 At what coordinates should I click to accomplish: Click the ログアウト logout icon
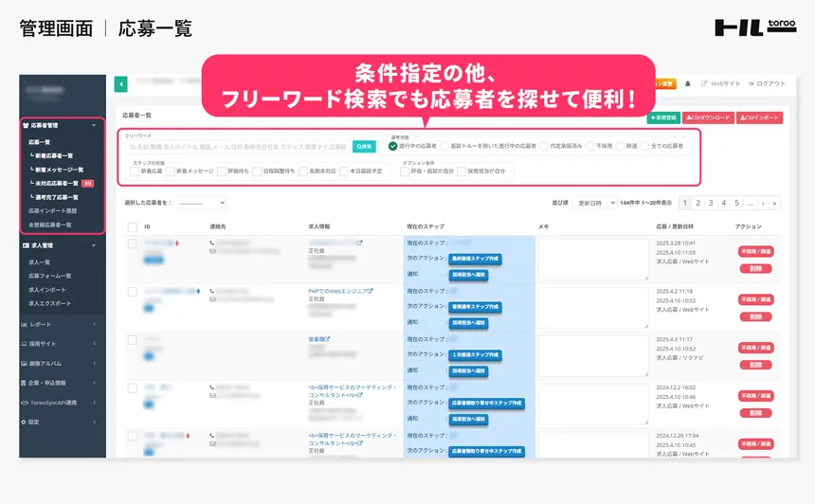coord(752,83)
